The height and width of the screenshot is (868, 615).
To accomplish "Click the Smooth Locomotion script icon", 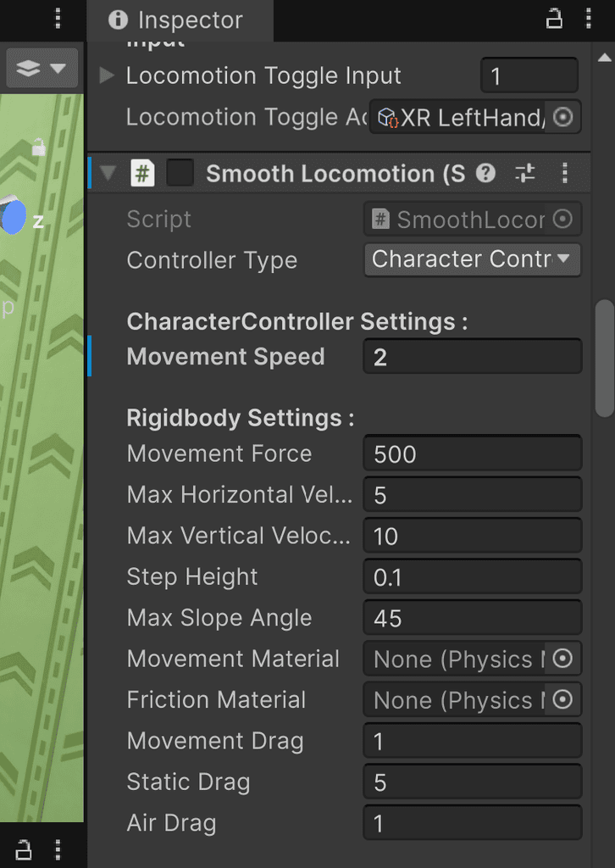I will [142, 174].
